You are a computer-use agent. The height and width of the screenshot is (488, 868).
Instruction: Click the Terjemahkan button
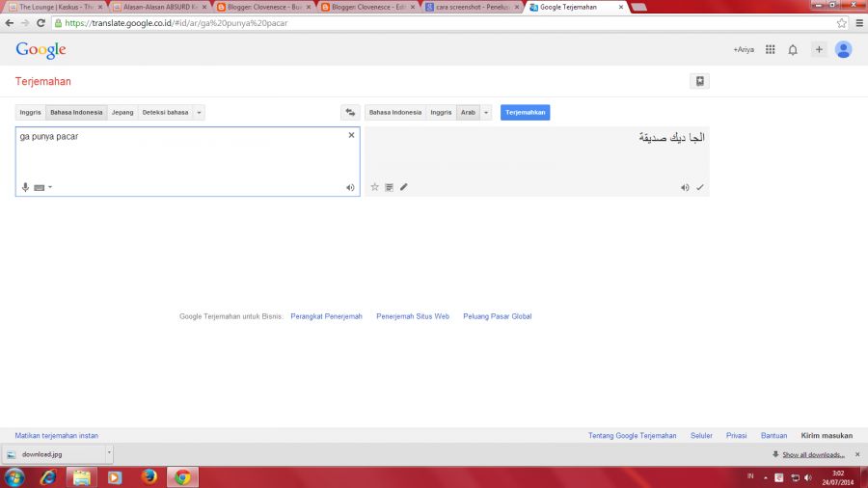coord(525,112)
